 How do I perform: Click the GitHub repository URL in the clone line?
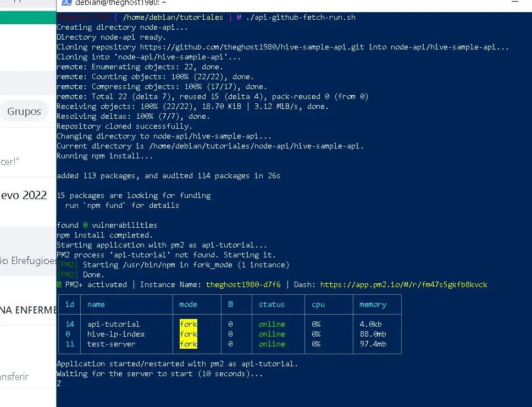click(252, 47)
